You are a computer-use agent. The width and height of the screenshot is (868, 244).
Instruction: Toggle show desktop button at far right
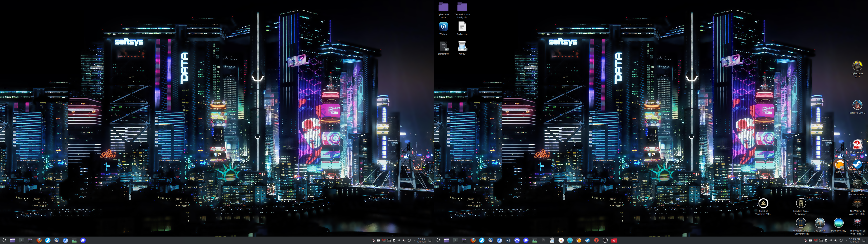pyautogui.click(x=864, y=240)
